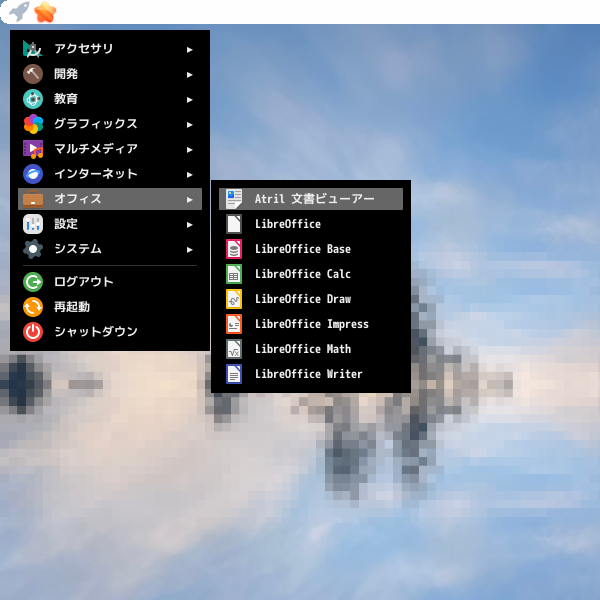Click the 教育 category atom icon

pyautogui.click(x=33, y=99)
